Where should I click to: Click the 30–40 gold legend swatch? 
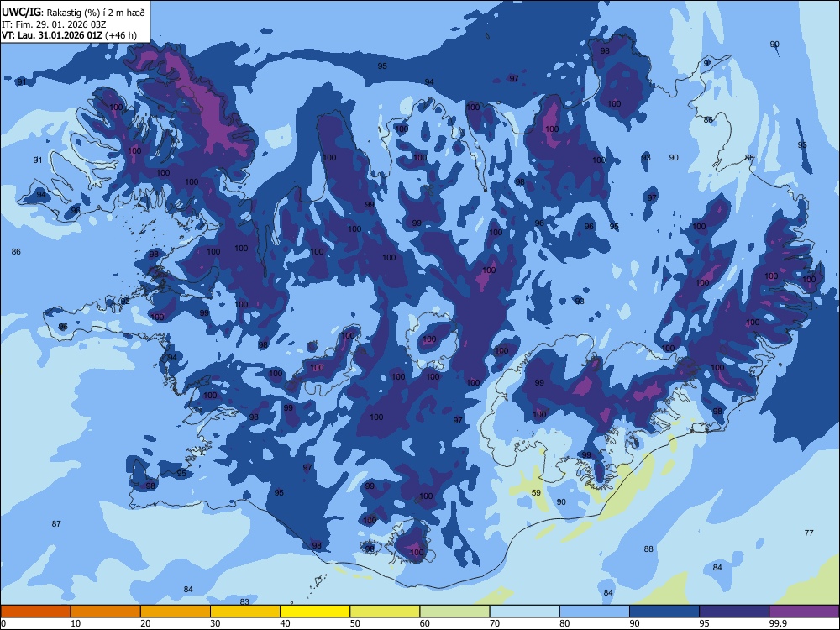(245, 612)
